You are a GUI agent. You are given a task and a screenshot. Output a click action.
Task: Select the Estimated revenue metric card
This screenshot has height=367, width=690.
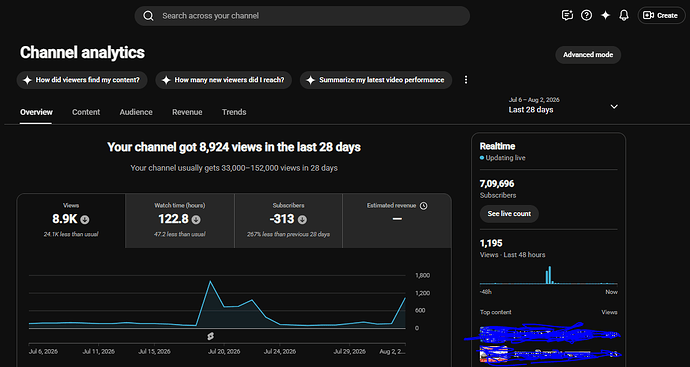[x=397, y=220]
